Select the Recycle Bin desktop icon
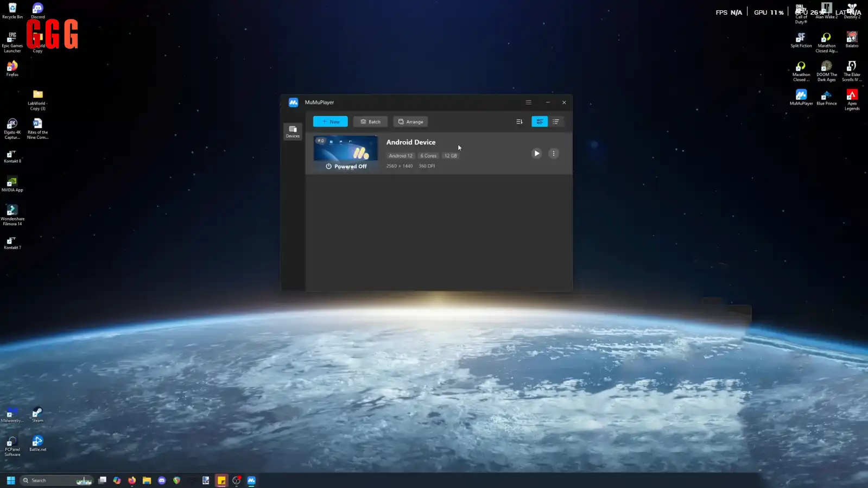The width and height of the screenshot is (868, 488). click(x=12, y=10)
